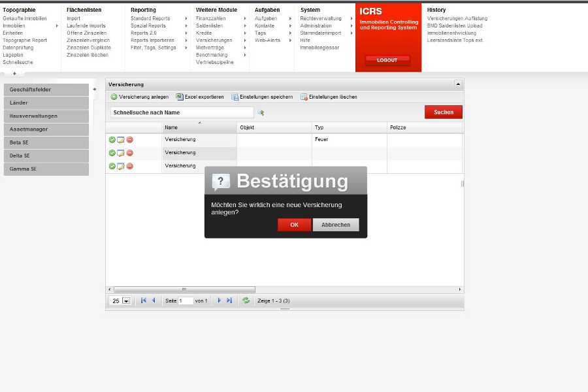Open Reports 2.0 menu entry
588x392 pixels.
pyautogui.click(x=143, y=33)
